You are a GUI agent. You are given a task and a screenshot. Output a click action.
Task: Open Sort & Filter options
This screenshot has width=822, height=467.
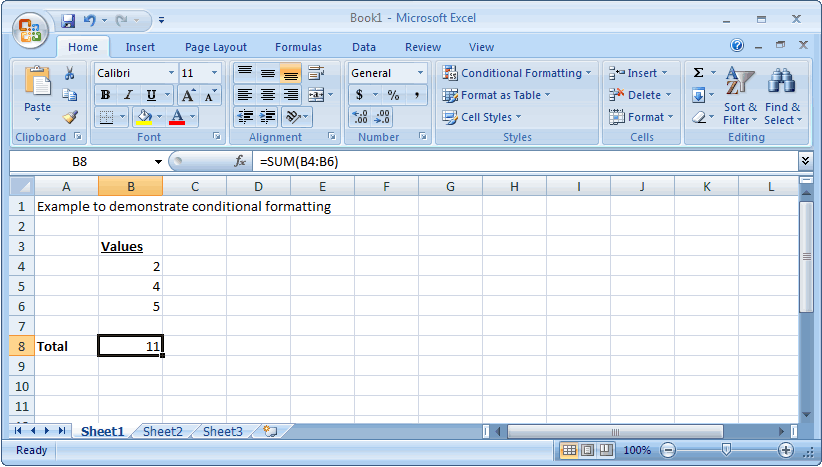point(740,95)
